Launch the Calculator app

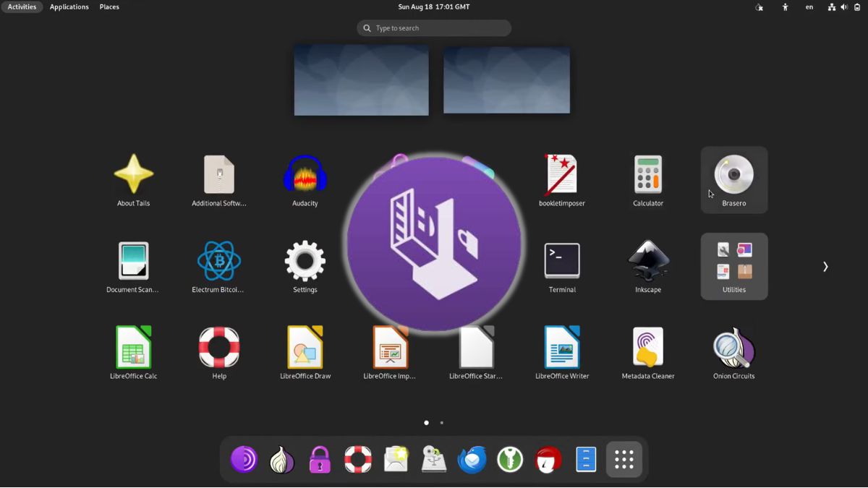click(648, 180)
